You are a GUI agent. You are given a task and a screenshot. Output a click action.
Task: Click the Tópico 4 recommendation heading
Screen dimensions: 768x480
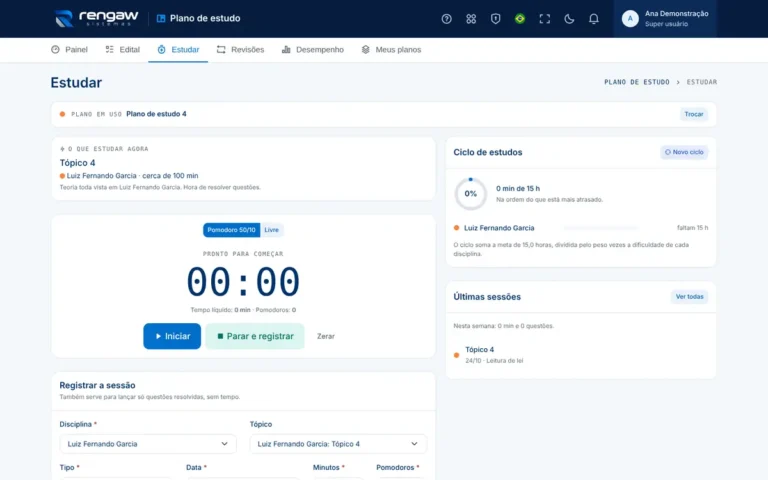pyautogui.click(x=77, y=163)
